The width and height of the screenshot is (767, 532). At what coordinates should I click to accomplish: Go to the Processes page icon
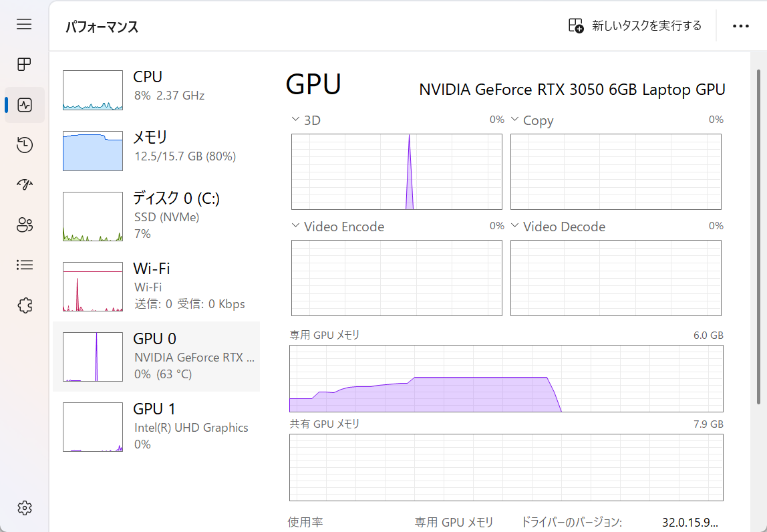tap(24, 64)
